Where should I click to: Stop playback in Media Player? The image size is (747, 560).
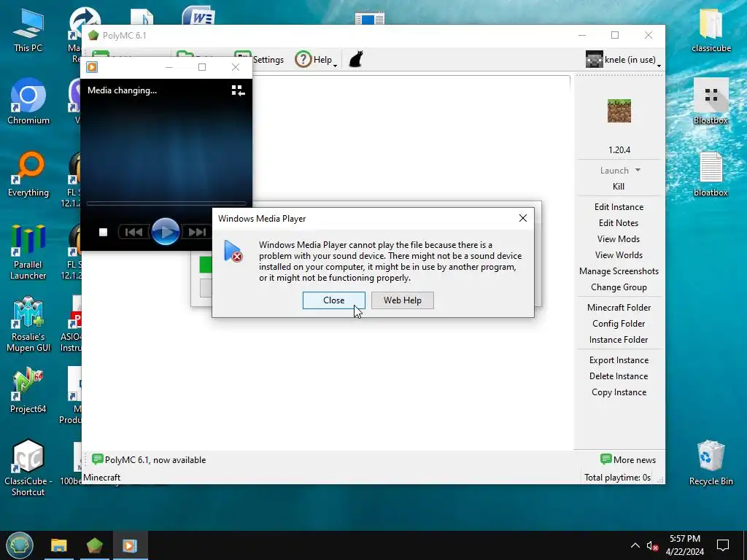[103, 232]
